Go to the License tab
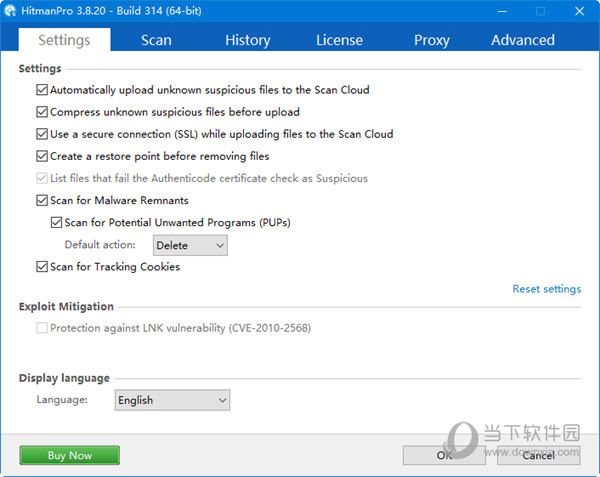The width and height of the screenshot is (600, 477). coord(339,40)
